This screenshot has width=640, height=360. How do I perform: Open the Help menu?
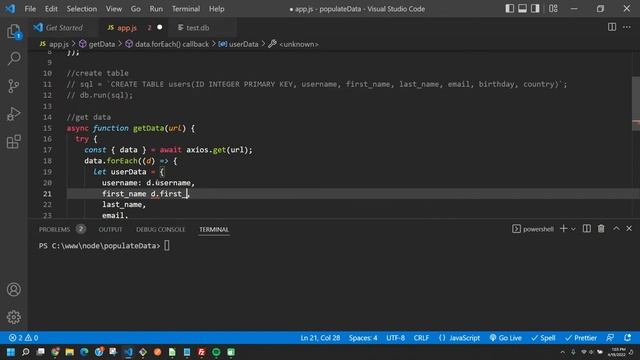pos(216,9)
